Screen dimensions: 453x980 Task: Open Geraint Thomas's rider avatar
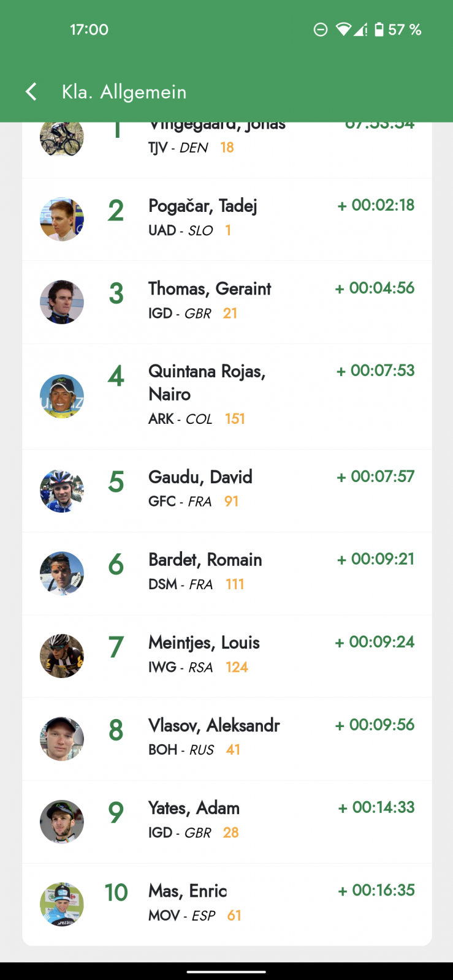coord(62,302)
